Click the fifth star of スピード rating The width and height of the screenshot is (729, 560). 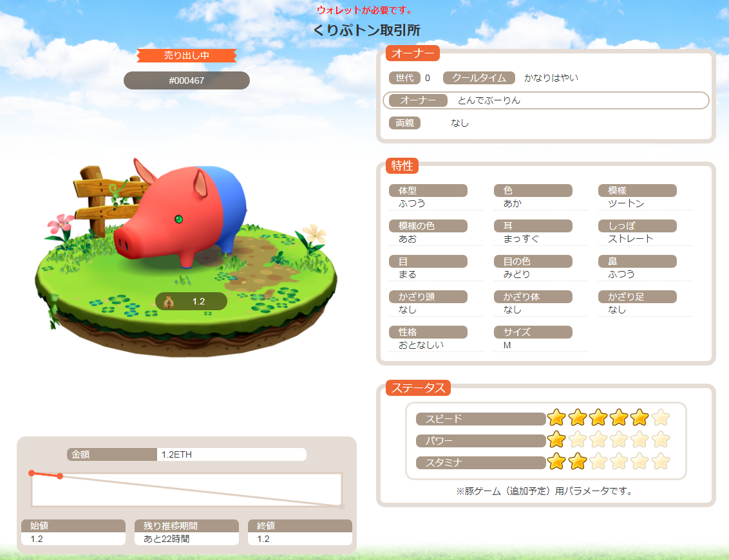(640, 418)
